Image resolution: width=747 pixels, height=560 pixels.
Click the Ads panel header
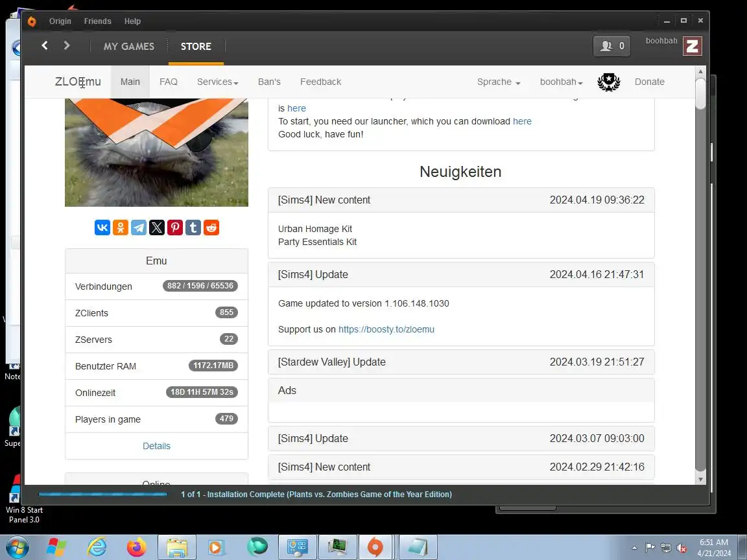(461, 390)
